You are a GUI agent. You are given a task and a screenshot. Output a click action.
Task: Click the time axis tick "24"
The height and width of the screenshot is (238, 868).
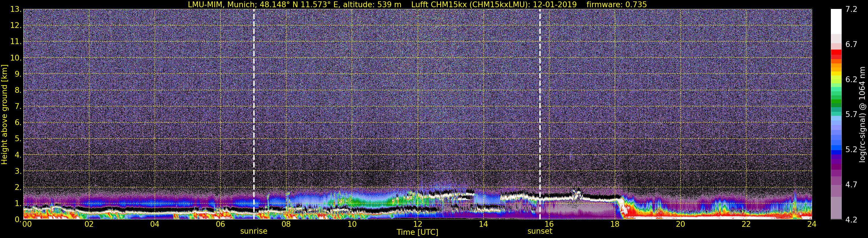[x=812, y=224]
